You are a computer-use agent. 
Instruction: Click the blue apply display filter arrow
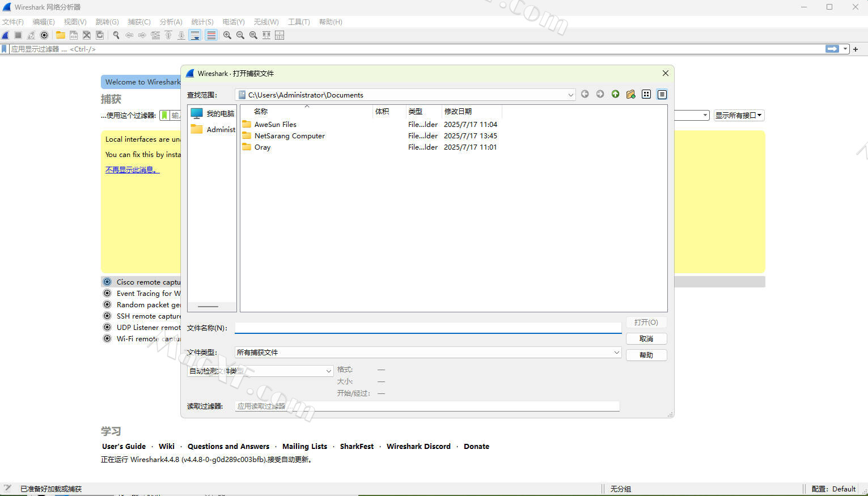(832, 49)
